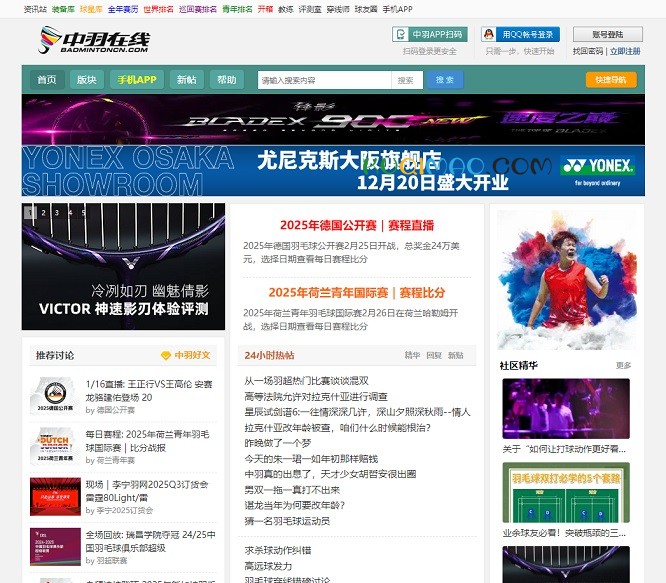Open the 教练 top link
This screenshot has height=583, width=666.
tap(285, 9)
